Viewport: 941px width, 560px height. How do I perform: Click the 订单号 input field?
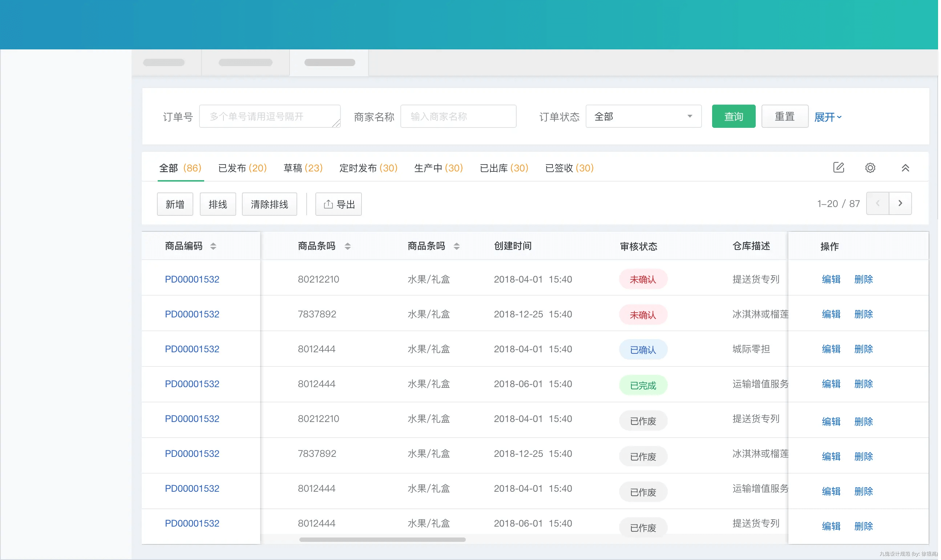[270, 117]
